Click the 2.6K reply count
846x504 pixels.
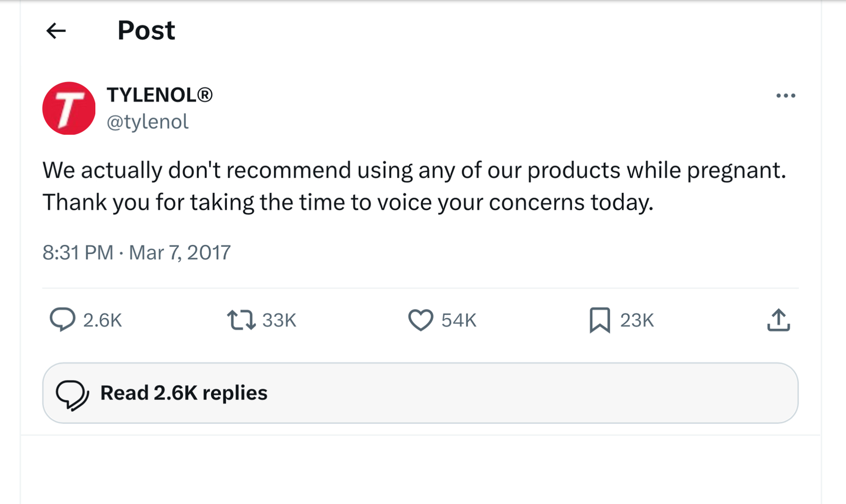click(103, 320)
